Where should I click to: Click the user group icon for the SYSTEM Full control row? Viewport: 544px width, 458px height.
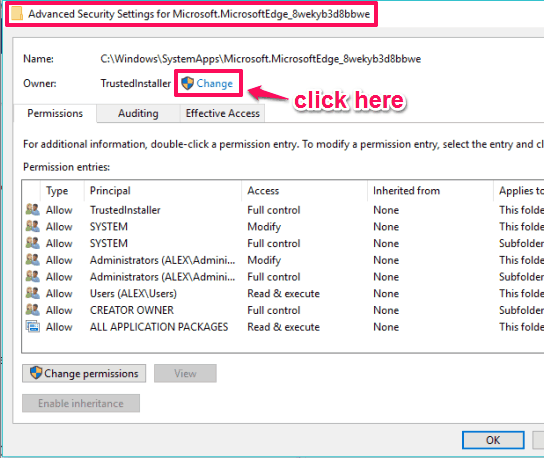coord(33,243)
